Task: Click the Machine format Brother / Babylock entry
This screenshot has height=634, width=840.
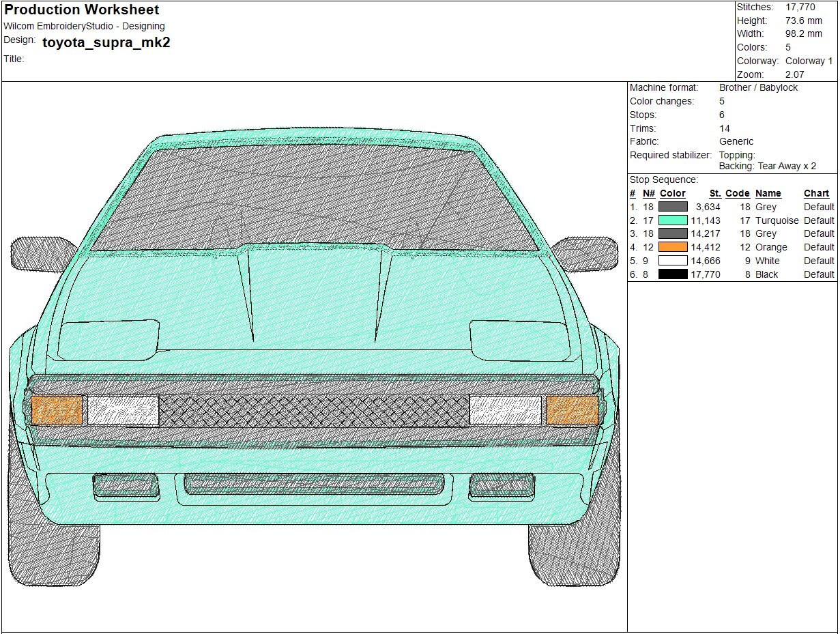Action: click(758, 87)
